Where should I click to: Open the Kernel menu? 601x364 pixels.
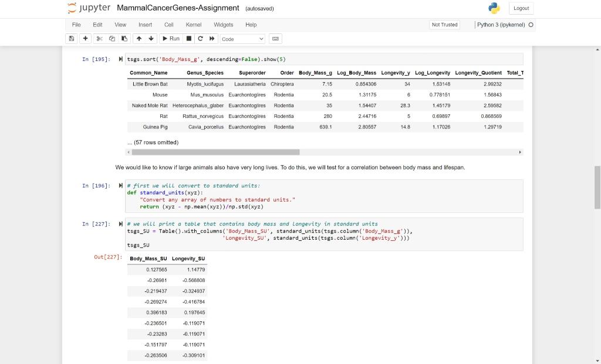[193, 25]
